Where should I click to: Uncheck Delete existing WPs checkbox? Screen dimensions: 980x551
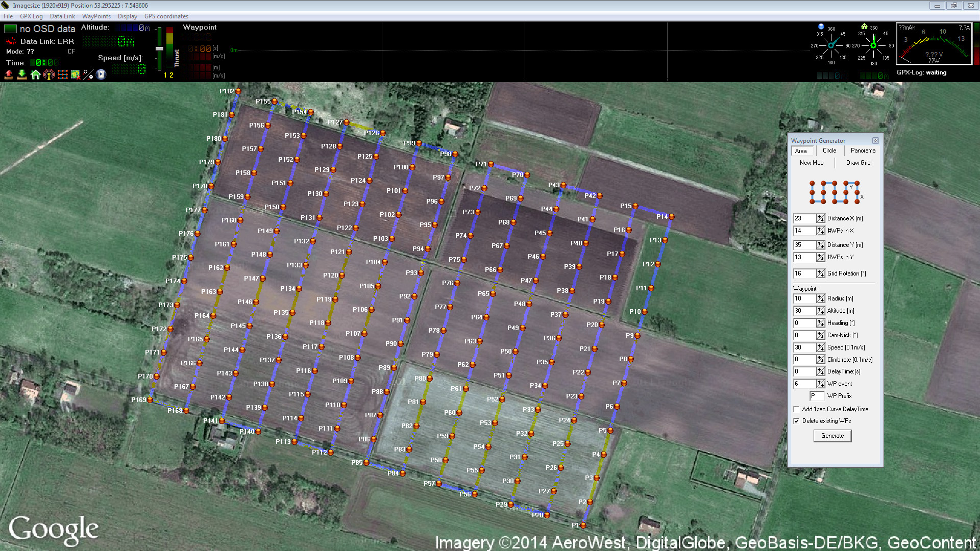796,421
